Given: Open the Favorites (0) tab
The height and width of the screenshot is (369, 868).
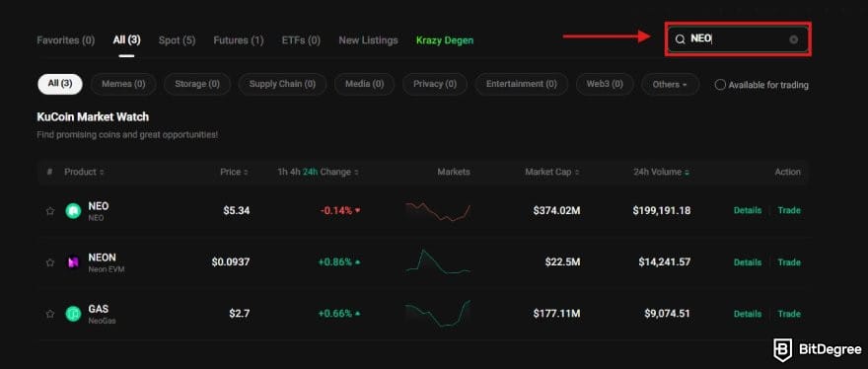Looking at the screenshot, I should pos(65,40).
